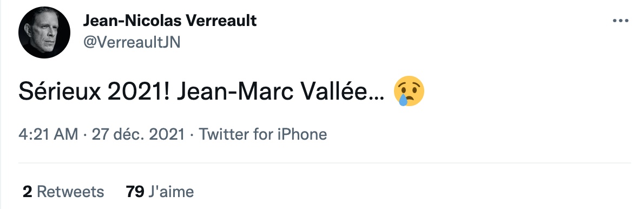644x209 pixels.
Task: Click the like count number 79
Action: tap(135, 191)
